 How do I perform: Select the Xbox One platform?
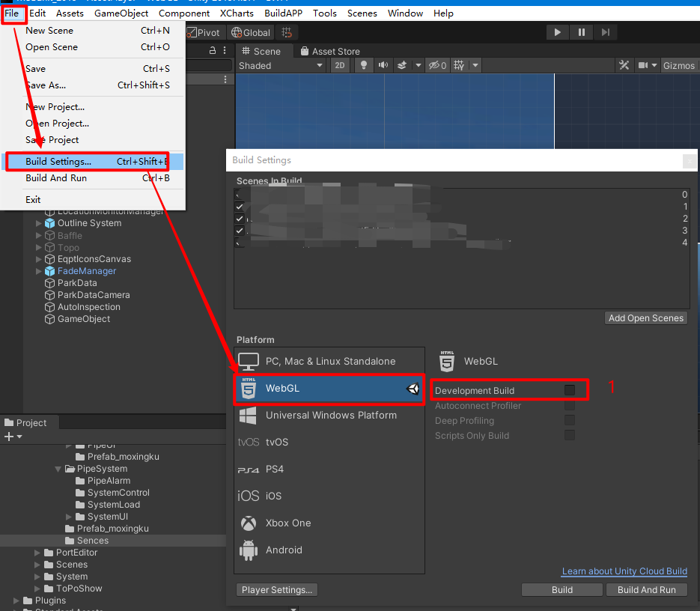329,523
